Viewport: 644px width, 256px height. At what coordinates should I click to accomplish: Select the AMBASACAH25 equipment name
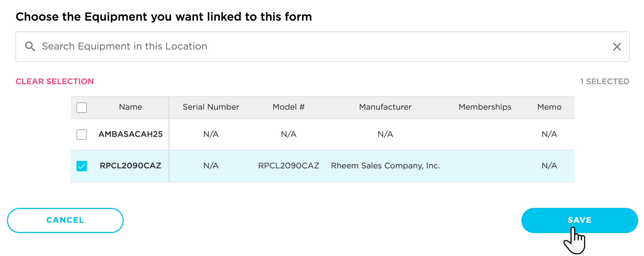tap(130, 134)
